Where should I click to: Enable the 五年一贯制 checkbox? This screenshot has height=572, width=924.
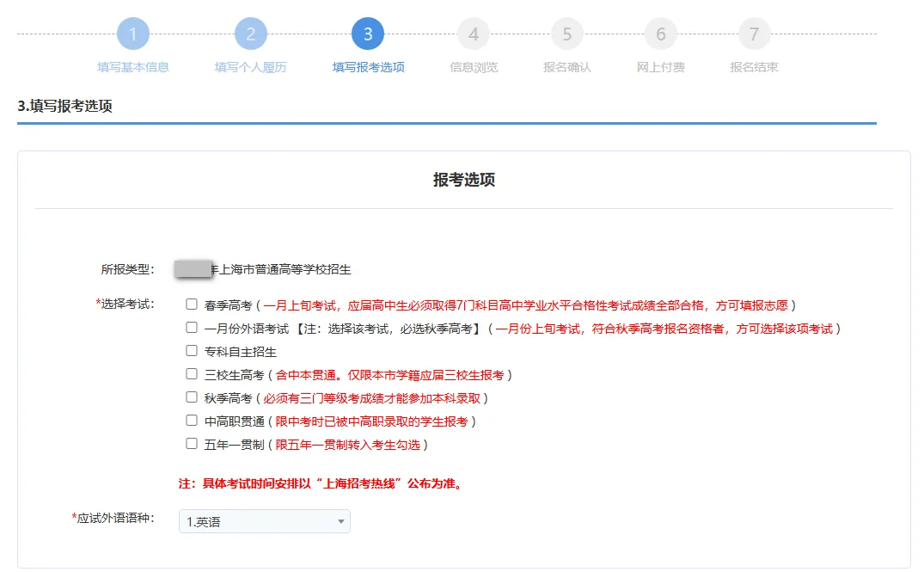coord(192,444)
